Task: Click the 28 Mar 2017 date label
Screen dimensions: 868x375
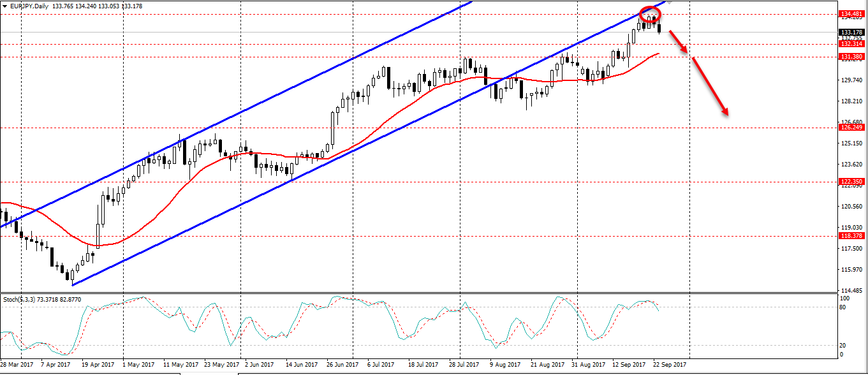Action: [x=16, y=365]
